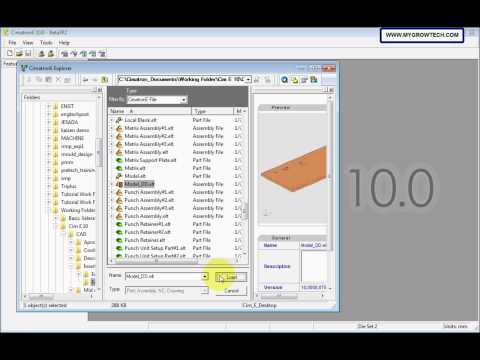Select the Matrix Assembly#3 file

click(149, 144)
